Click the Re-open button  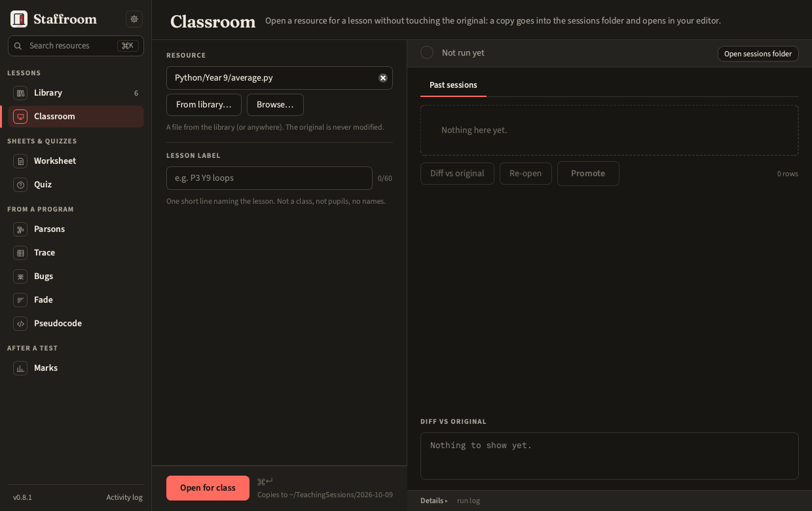pos(525,174)
